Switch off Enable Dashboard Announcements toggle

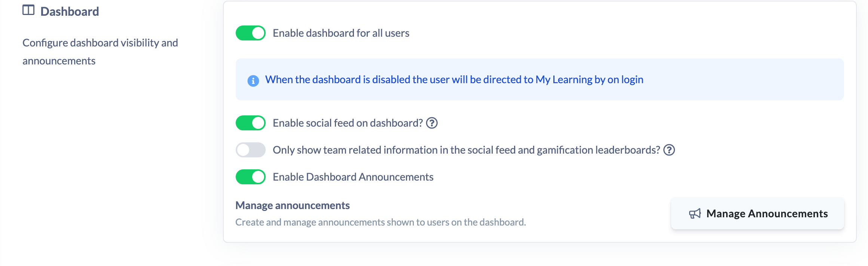tap(251, 177)
